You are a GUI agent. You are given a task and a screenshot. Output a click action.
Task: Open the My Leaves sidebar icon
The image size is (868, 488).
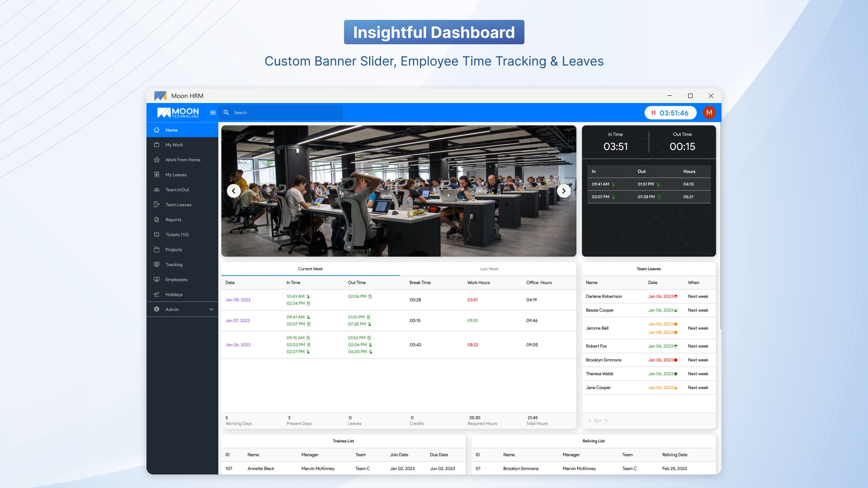click(156, 175)
